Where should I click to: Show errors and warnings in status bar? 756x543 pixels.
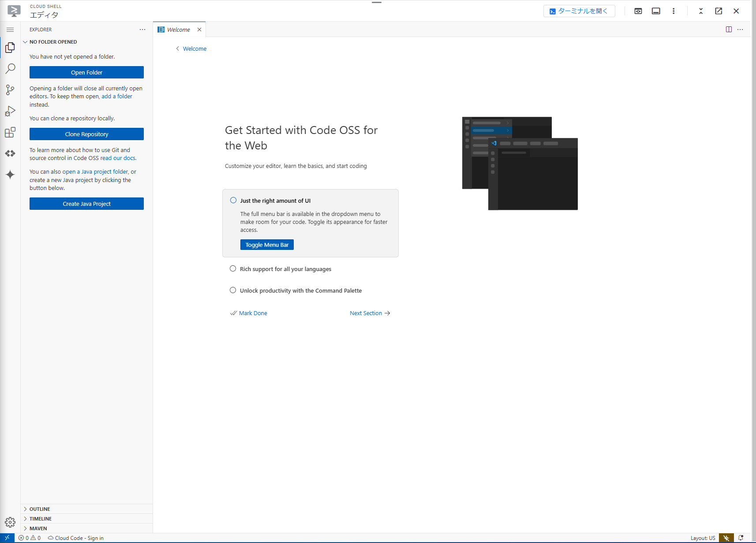click(x=30, y=538)
